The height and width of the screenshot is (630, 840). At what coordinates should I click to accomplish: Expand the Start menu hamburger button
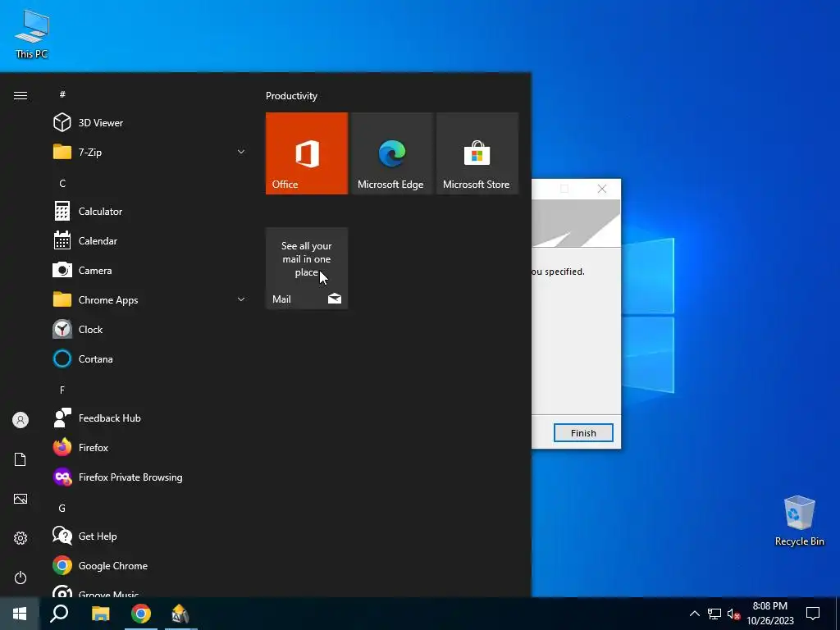pos(21,95)
